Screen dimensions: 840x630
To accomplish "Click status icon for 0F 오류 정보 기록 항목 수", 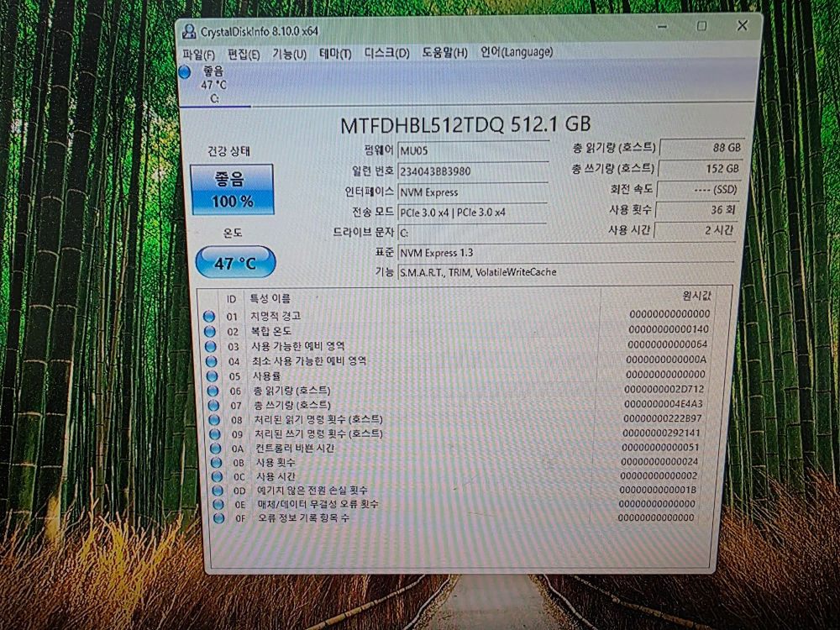I will 218,518.
